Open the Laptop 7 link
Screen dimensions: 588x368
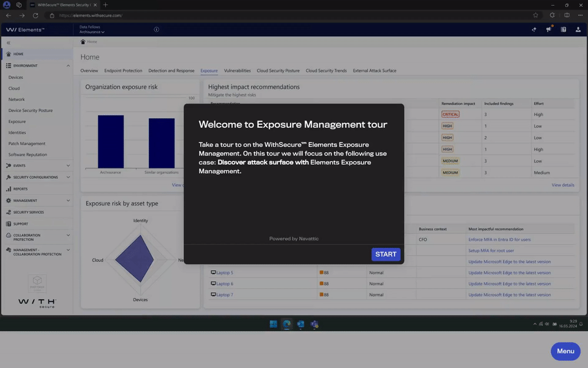click(225, 295)
